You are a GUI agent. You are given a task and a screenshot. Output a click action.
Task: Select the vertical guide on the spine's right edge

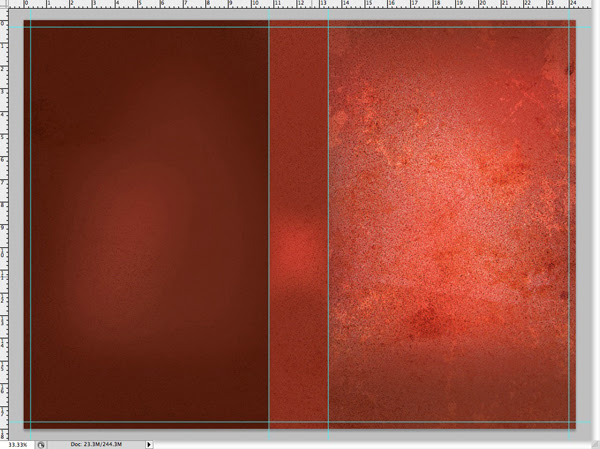click(x=329, y=150)
